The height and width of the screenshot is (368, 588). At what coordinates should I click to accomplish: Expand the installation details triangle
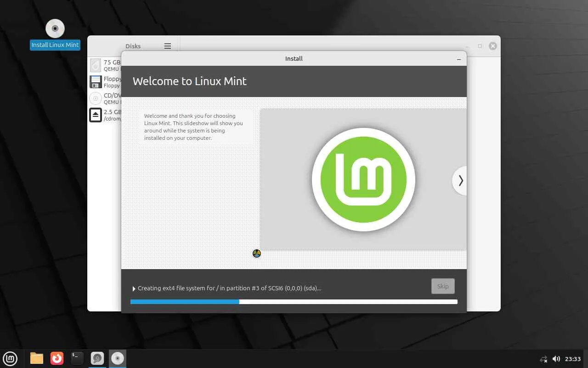pos(134,288)
